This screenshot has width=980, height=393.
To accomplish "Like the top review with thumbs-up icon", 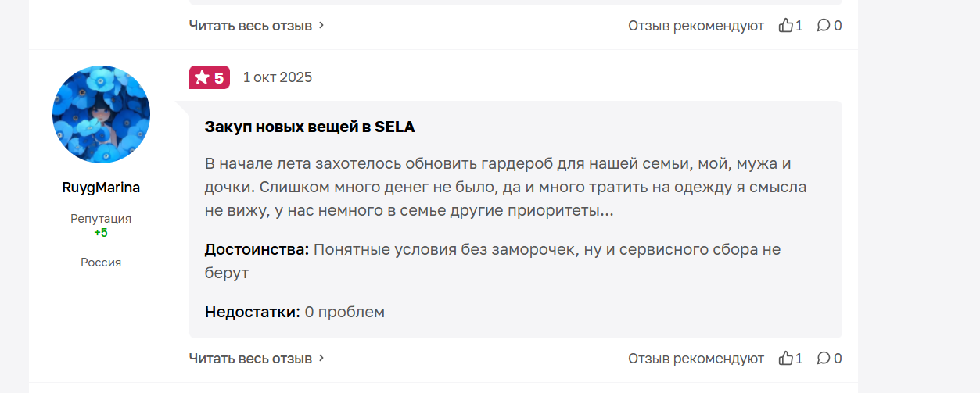I will 786,26.
